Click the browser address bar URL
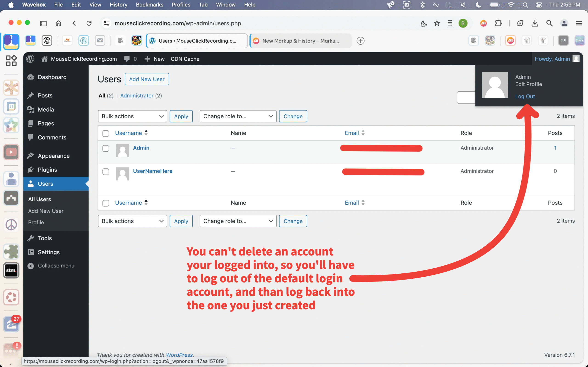The height and width of the screenshot is (367, 588). 178,23
